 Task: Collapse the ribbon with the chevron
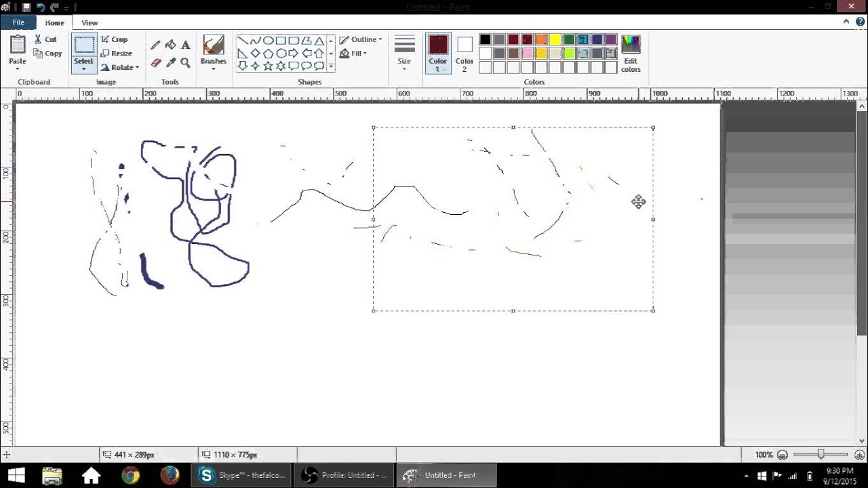[846, 22]
